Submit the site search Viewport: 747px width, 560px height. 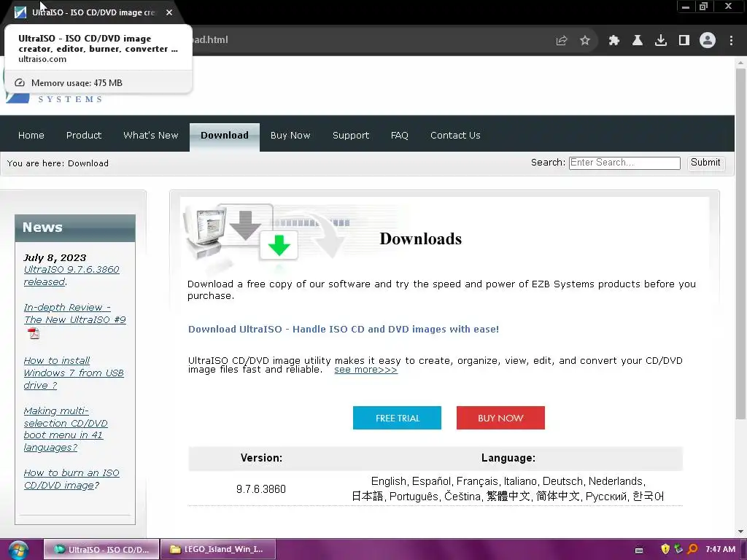[x=705, y=163]
